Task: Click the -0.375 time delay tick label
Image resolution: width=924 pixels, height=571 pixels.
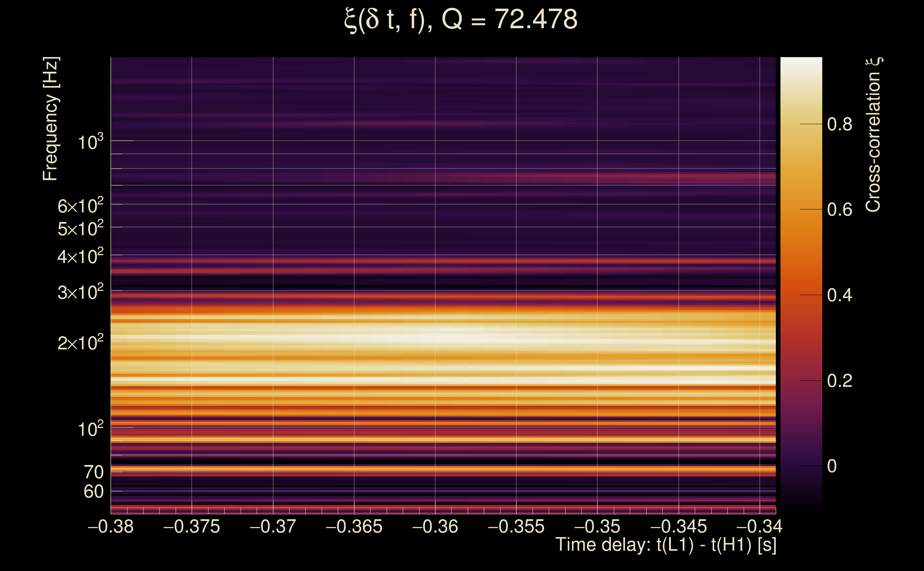Action: [191, 526]
